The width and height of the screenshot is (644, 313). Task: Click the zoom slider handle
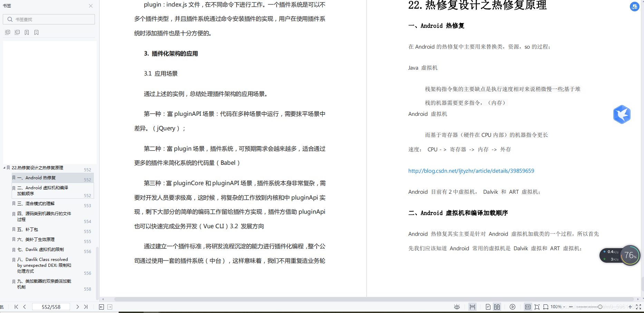click(x=600, y=307)
